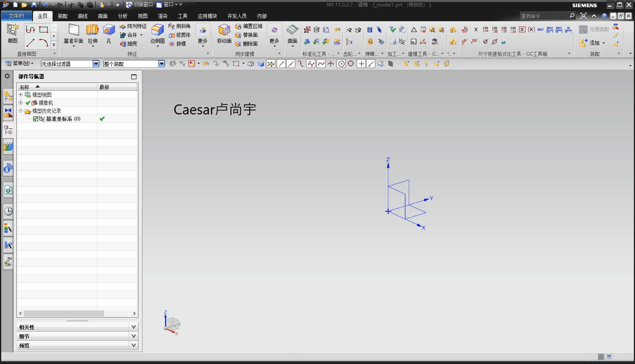This screenshot has width=635, height=364.
Task: Switch to the 视图 ribbon tab
Action: (143, 16)
